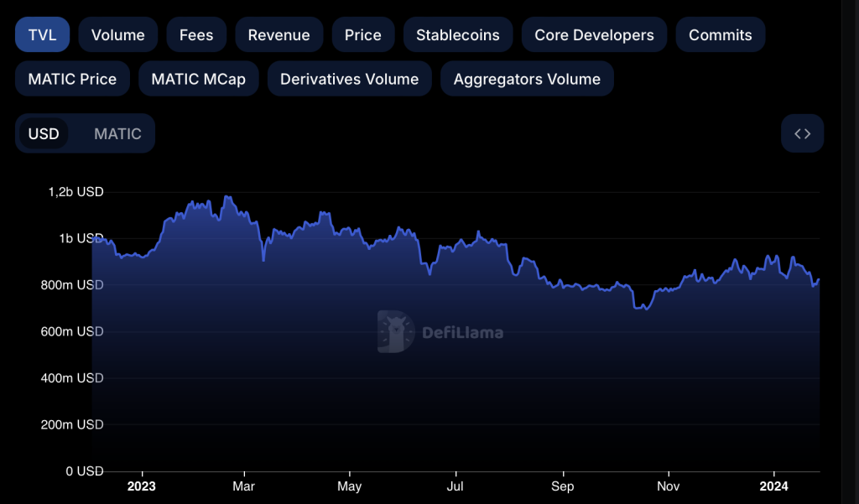Enable the Commits metric chip
This screenshot has height=504, width=859.
pyautogui.click(x=721, y=34)
